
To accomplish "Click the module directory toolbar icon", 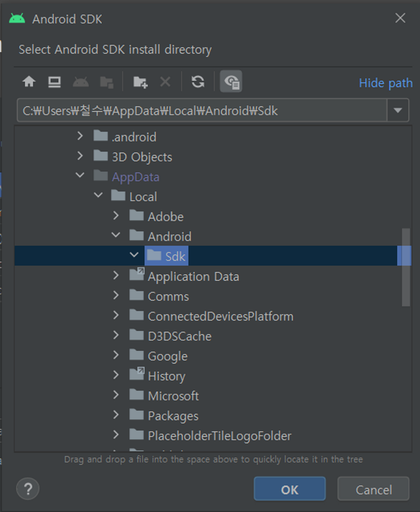I will click(x=107, y=82).
